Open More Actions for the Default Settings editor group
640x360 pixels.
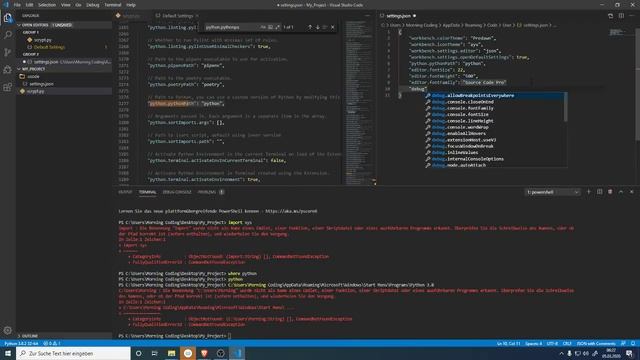click(x=367, y=16)
